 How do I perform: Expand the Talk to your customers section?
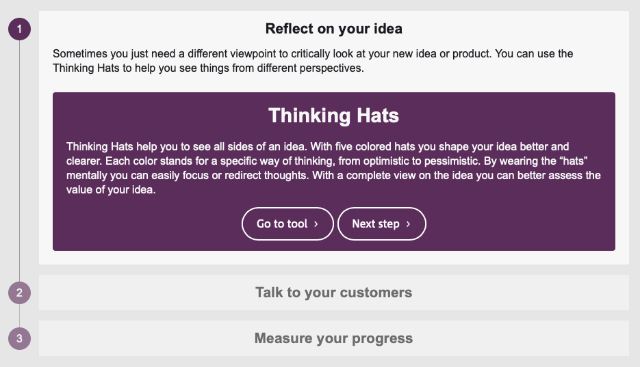pos(334,292)
